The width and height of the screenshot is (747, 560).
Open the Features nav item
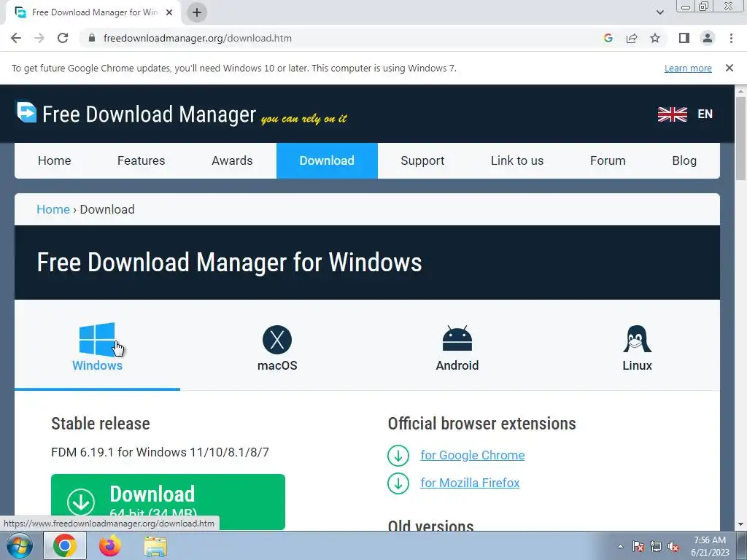[x=141, y=161]
